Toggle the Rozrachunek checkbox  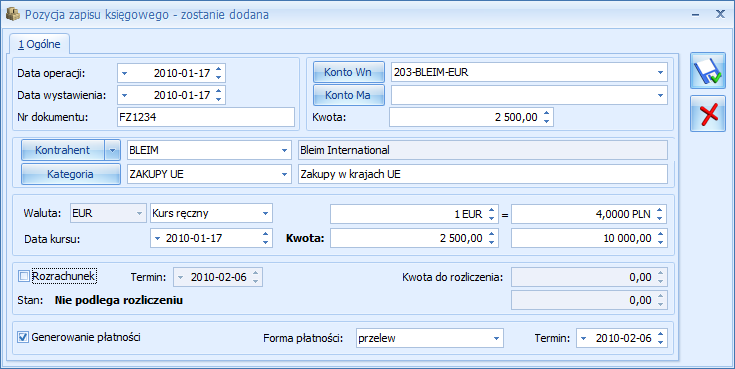[23, 277]
